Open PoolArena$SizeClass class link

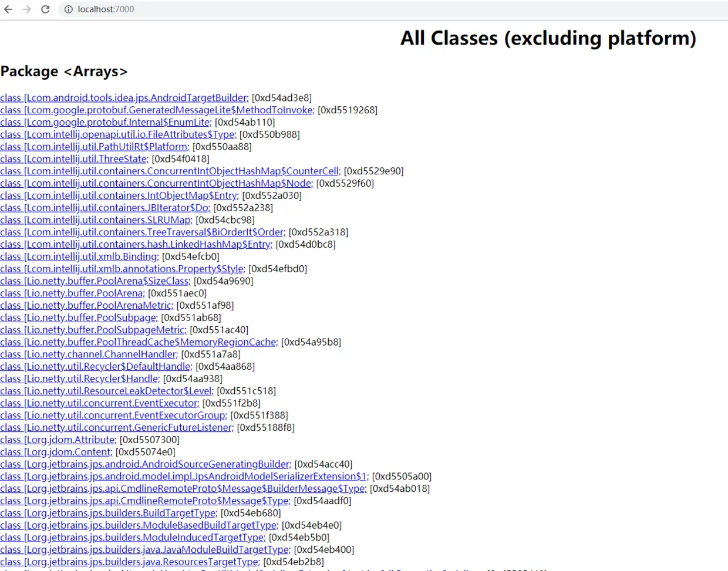(x=96, y=281)
